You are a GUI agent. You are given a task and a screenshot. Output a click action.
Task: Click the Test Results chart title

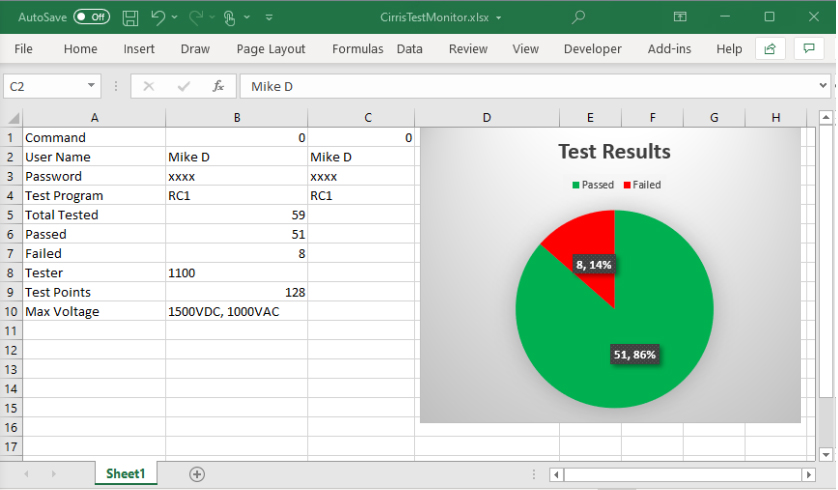pyautogui.click(x=614, y=152)
